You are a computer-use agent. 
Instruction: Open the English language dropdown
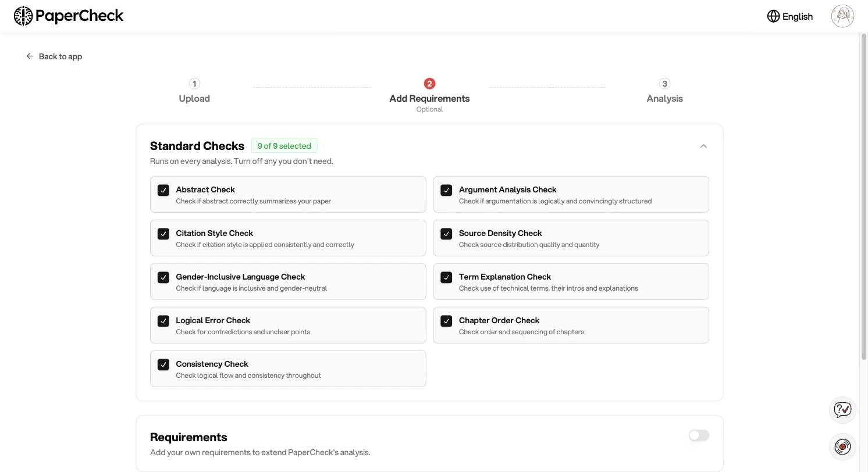[x=789, y=16]
